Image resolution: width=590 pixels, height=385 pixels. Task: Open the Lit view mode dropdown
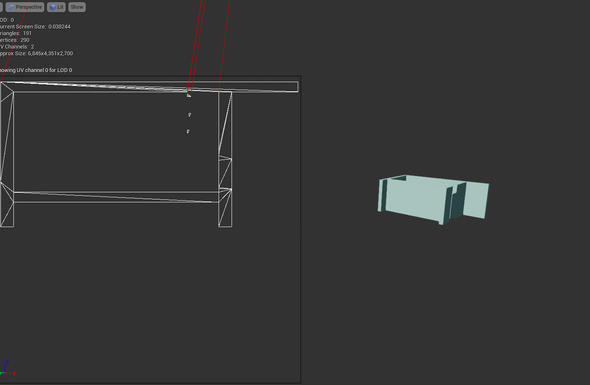point(56,7)
